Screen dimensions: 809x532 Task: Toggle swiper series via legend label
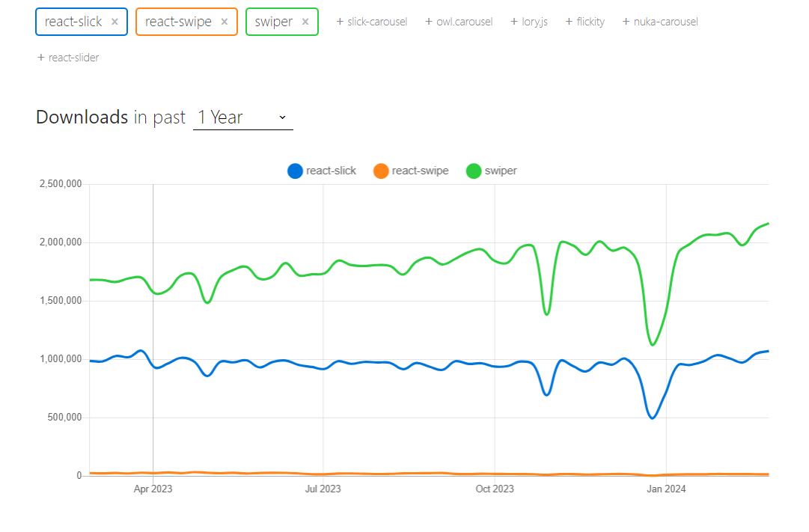click(501, 171)
